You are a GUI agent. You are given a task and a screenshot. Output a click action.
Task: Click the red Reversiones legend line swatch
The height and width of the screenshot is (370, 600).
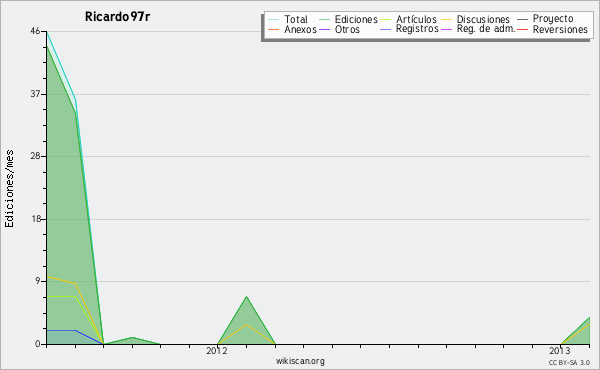(x=522, y=30)
